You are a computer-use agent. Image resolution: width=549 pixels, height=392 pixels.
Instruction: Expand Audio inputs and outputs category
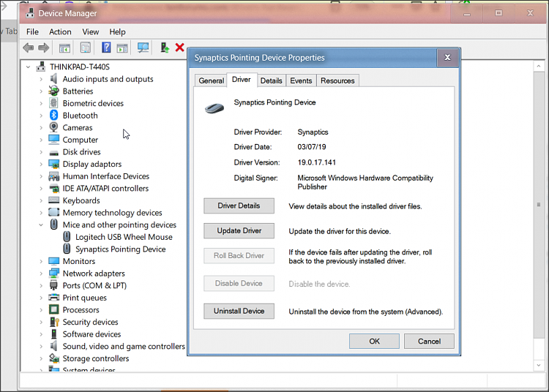[41, 79]
